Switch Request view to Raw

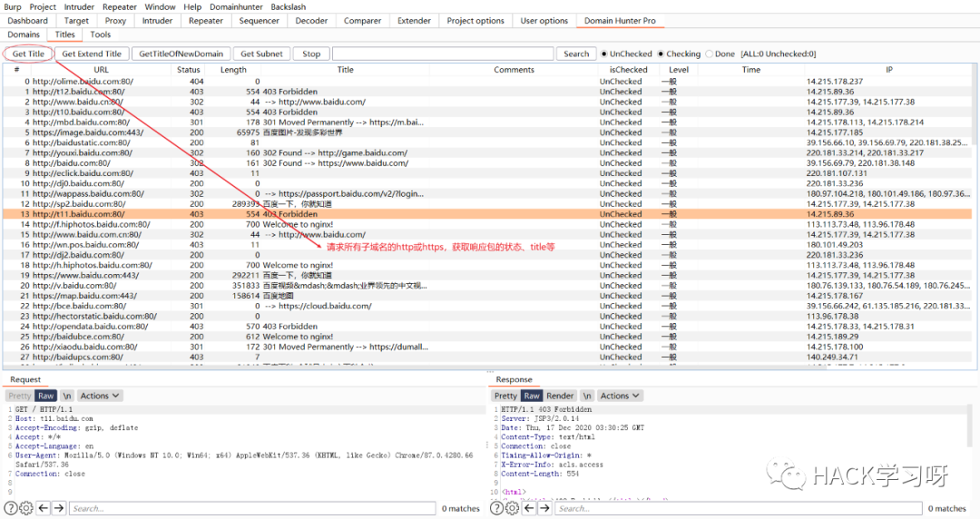45,396
